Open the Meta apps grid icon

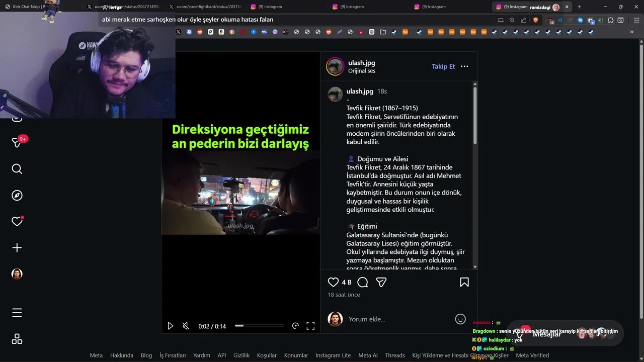tap(17, 339)
